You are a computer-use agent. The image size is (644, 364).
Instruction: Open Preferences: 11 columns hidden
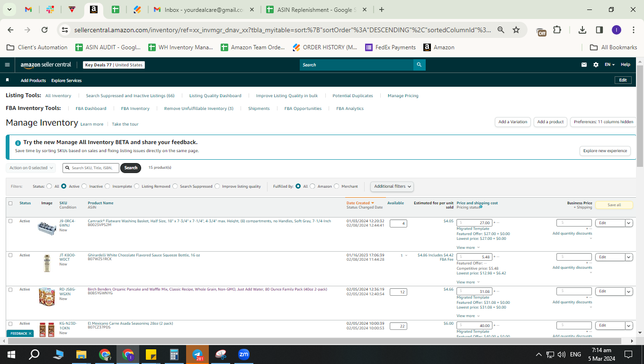[x=603, y=122]
